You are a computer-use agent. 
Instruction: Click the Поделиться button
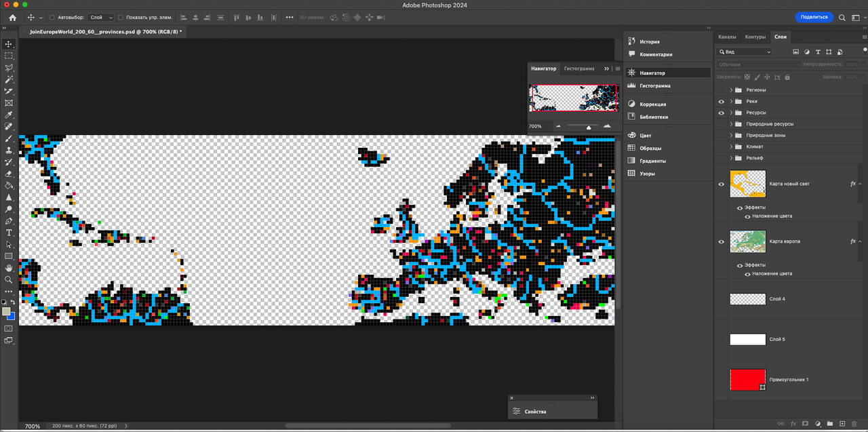[812, 17]
